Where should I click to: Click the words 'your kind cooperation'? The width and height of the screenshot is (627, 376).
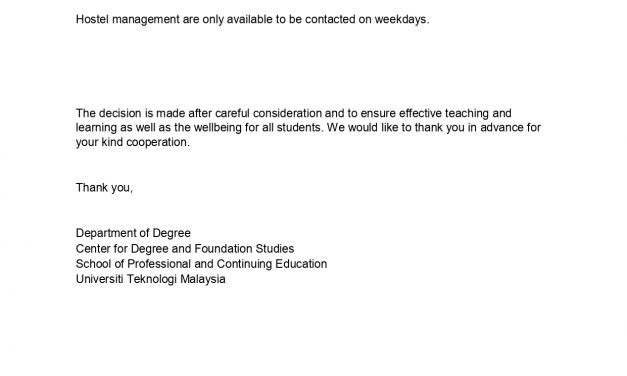click(132, 142)
